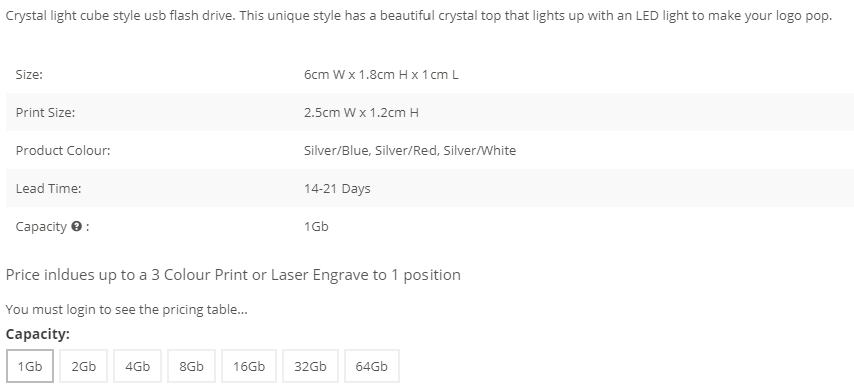The width and height of the screenshot is (854, 392).
Task: Click the Price includes 3 Colour Print heading
Action: click(233, 274)
